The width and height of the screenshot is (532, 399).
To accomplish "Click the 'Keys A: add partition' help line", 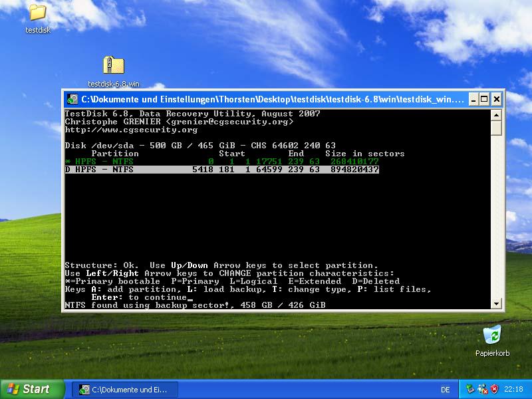I will tap(247, 289).
